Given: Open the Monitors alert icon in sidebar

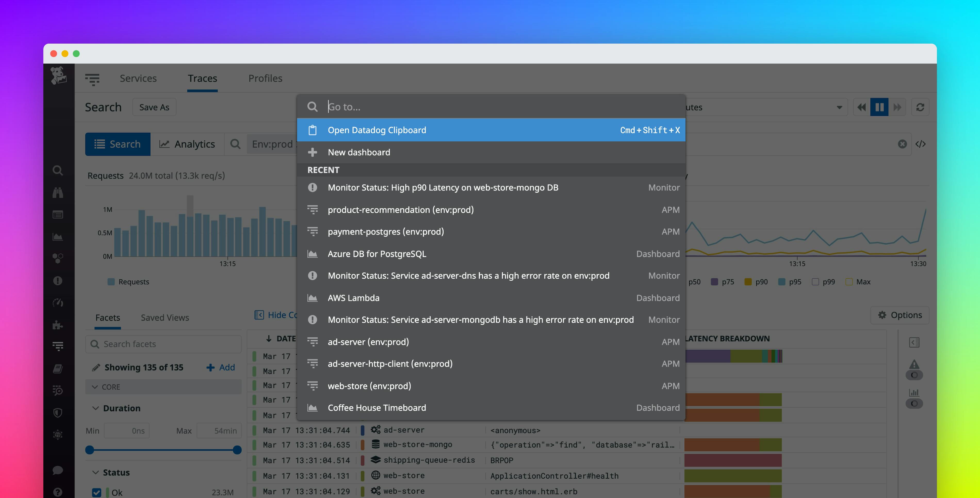Looking at the screenshot, I should coord(58,281).
